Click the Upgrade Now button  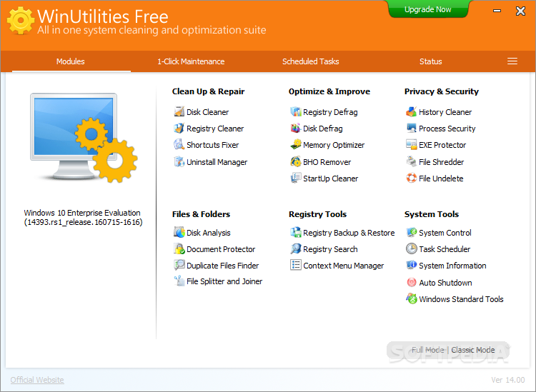pyautogui.click(x=427, y=9)
